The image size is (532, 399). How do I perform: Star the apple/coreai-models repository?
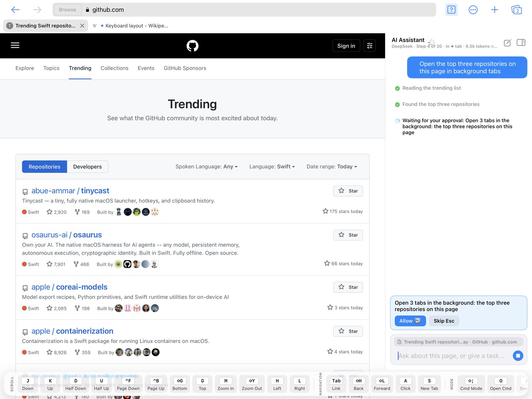pyautogui.click(x=348, y=287)
